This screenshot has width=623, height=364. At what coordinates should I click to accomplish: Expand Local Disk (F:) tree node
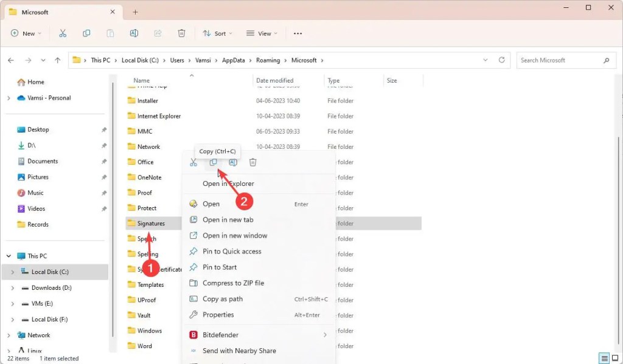(12, 320)
